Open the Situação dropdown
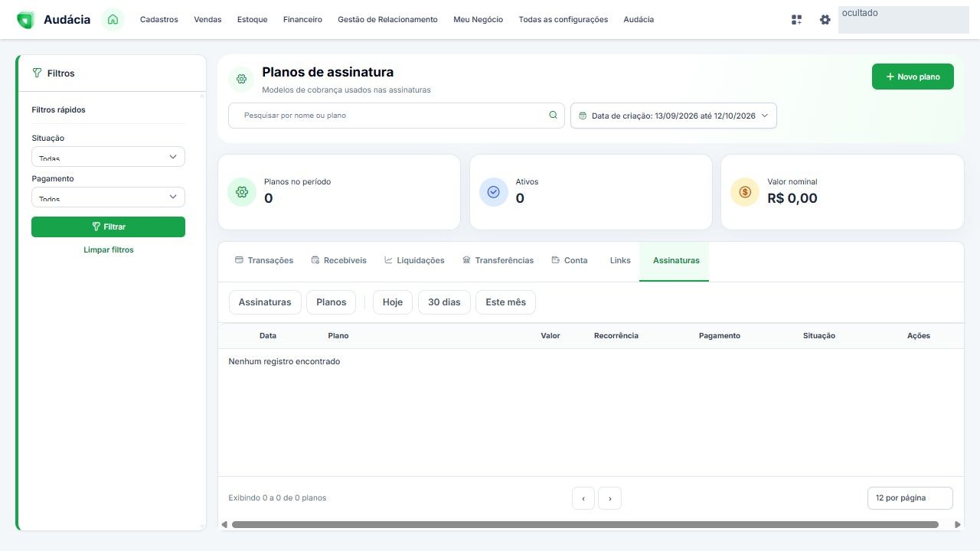The width and height of the screenshot is (980, 551). tap(108, 156)
